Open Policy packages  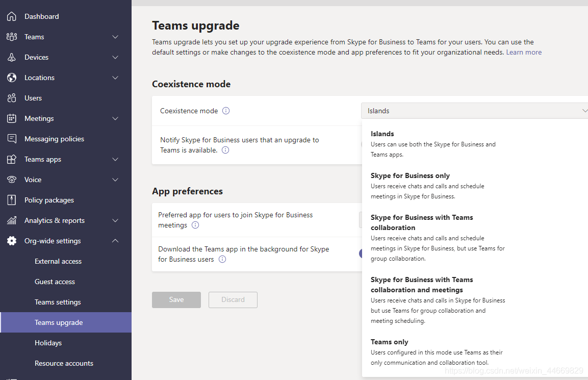tap(49, 200)
